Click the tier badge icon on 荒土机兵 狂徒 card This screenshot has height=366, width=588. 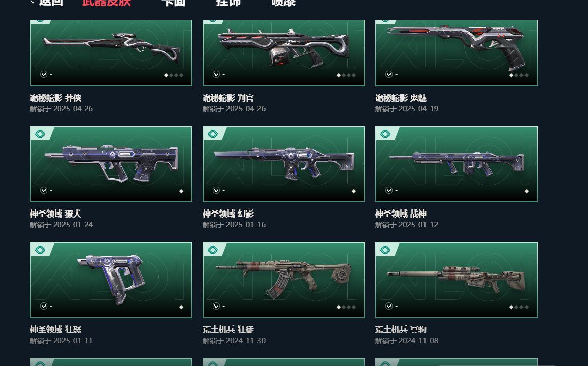pyautogui.click(x=213, y=250)
